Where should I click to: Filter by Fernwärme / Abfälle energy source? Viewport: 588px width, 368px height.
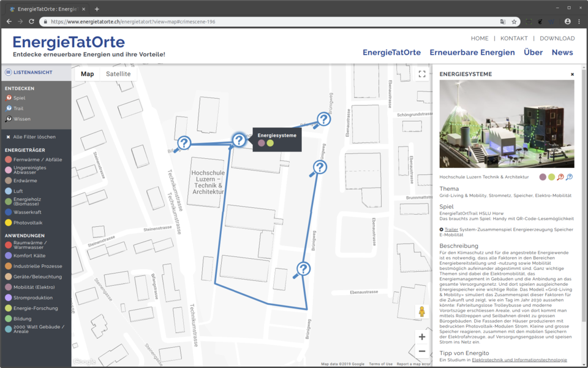[33, 159]
